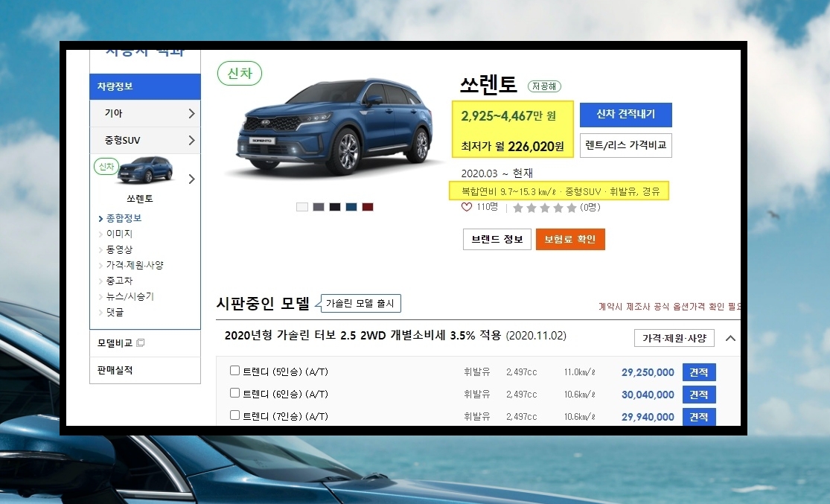Click 견적 button for 29,250,000 row
This screenshot has height=504, width=830.
point(699,372)
